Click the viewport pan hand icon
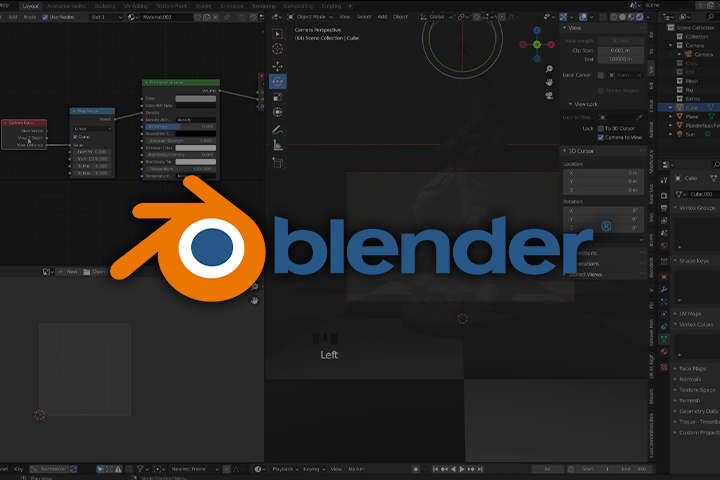Viewport: 720px width, 480px height. pos(549,82)
